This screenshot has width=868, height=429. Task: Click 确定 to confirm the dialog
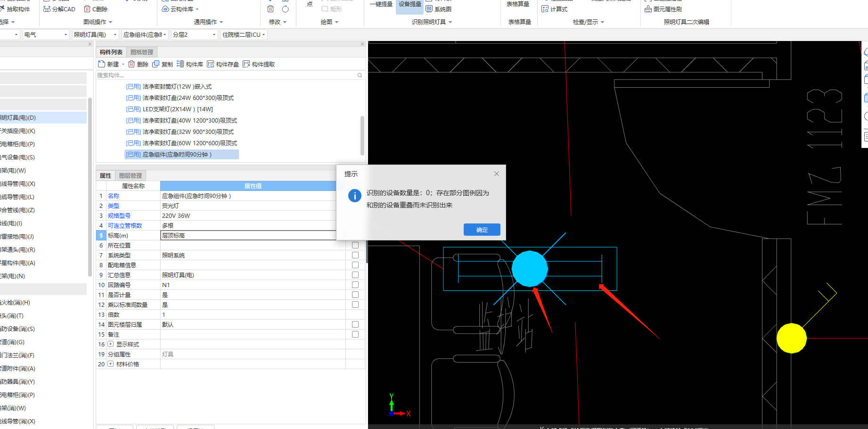pos(482,230)
